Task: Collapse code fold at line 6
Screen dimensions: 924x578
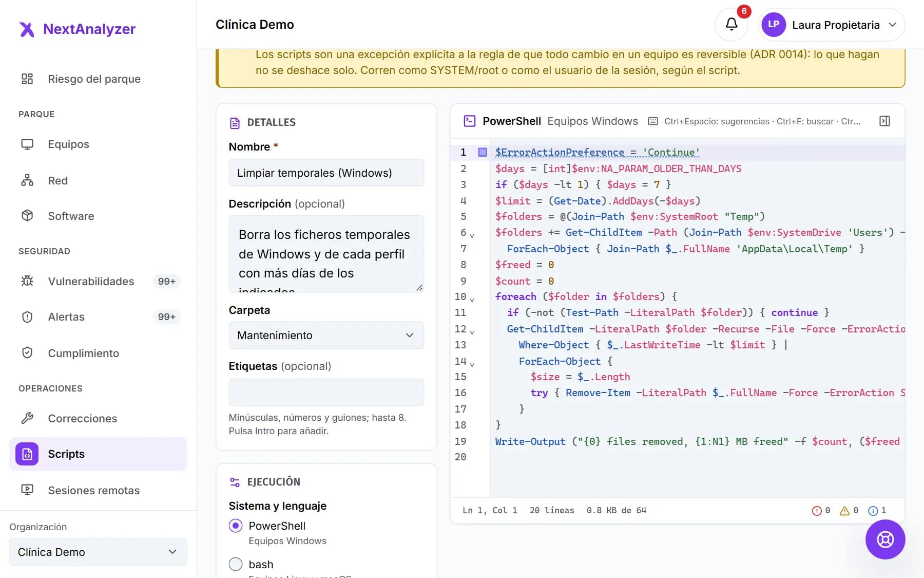Action: click(472, 235)
